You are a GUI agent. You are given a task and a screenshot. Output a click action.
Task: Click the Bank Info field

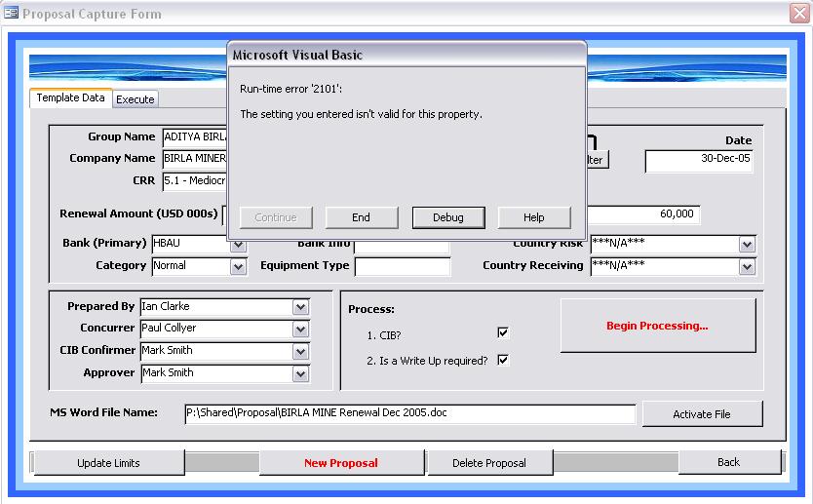point(403,247)
